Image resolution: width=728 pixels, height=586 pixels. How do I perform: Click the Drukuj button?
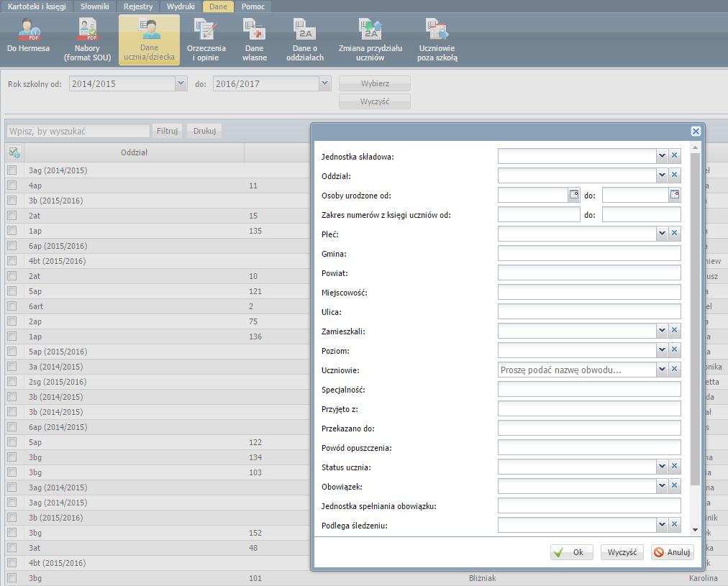point(205,131)
